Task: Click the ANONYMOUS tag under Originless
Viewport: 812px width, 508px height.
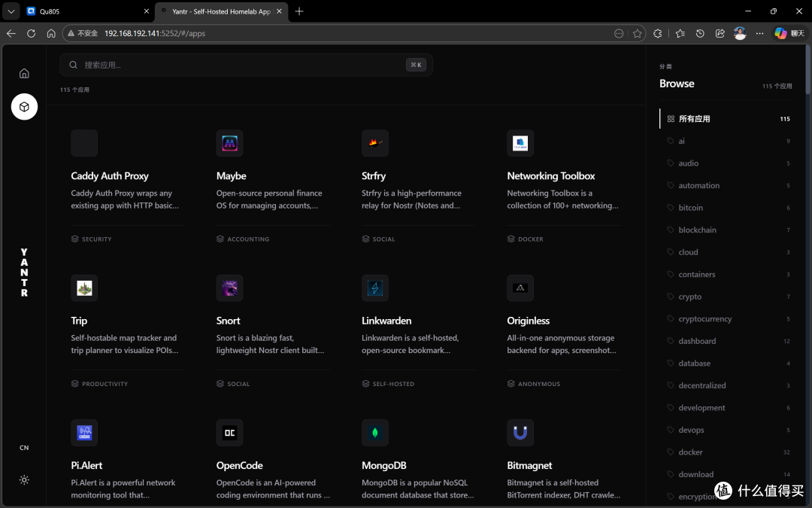Action: [534, 384]
